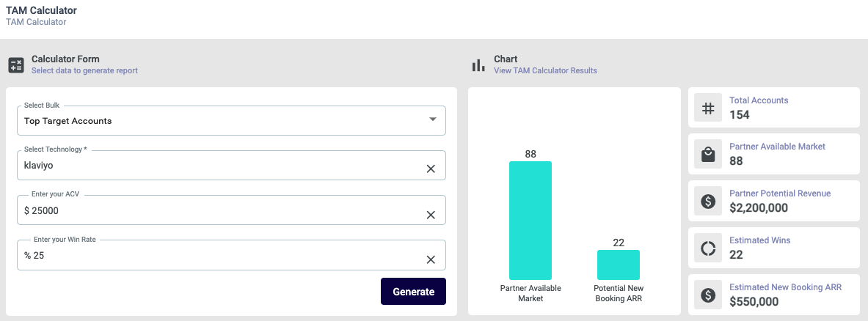Click the calculator icon beside Calculator Form

[16, 64]
